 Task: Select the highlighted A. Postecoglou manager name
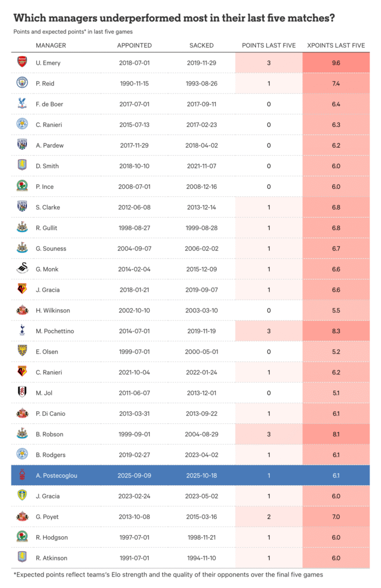coord(56,475)
